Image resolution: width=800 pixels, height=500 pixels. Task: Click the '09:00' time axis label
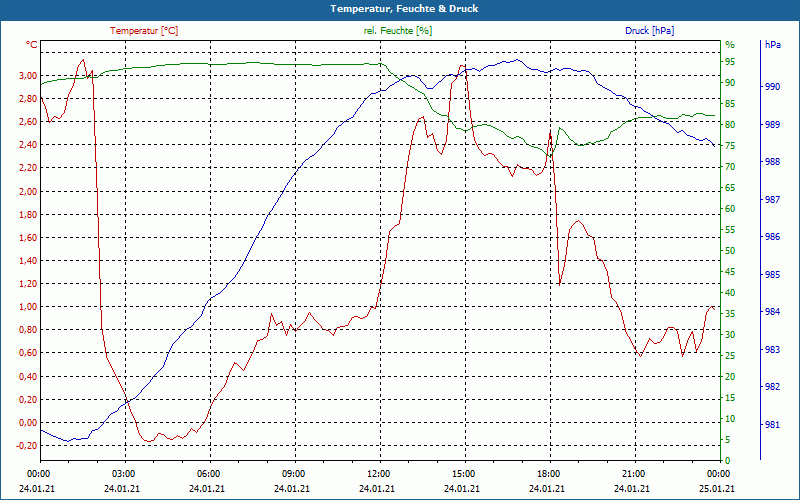(x=293, y=474)
